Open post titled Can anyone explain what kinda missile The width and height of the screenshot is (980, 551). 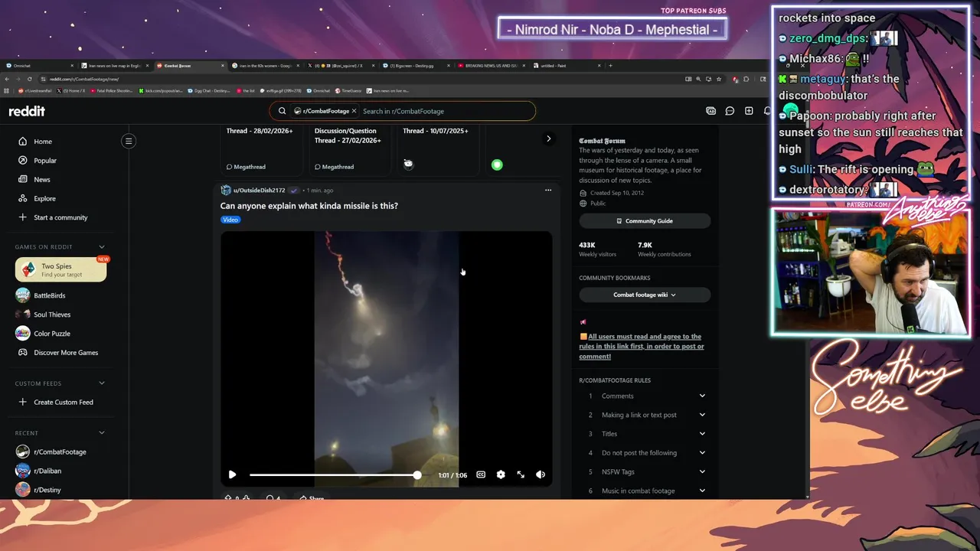309,206
